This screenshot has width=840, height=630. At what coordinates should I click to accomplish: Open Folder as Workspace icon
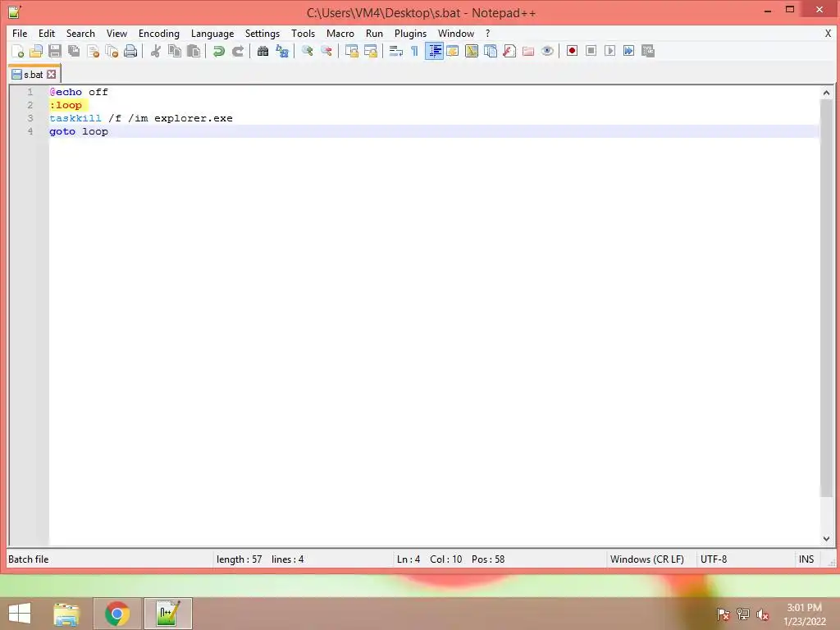coord(528,51)
